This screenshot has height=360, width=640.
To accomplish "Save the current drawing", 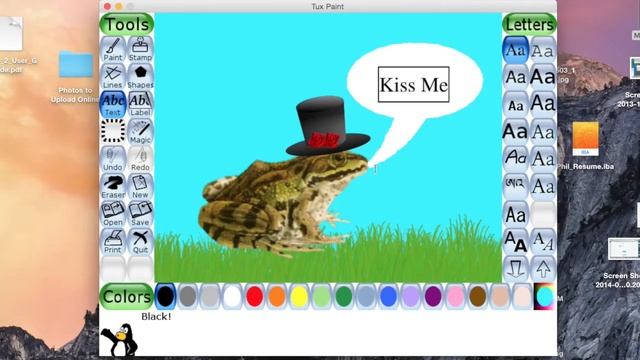I will click(x=140, y=214).
